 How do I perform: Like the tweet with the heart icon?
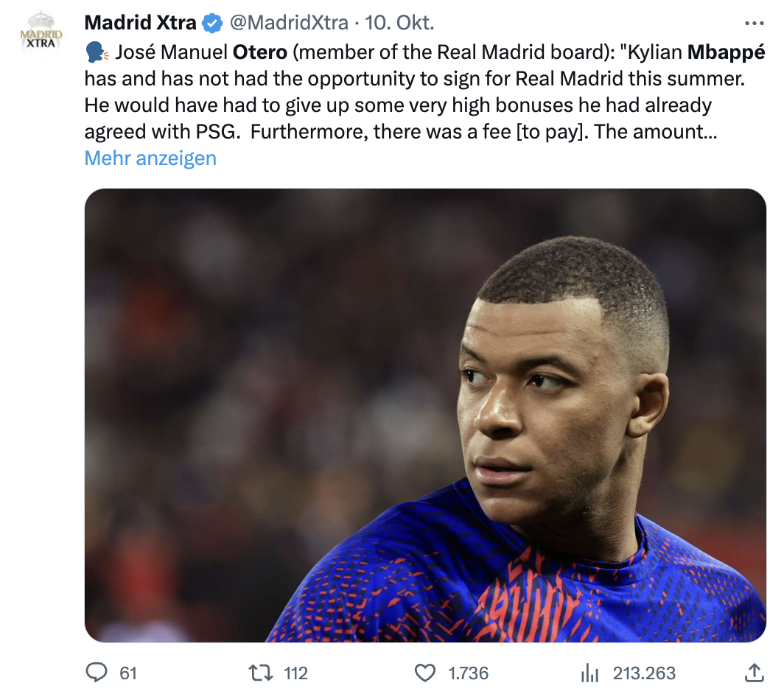point(425,672)
